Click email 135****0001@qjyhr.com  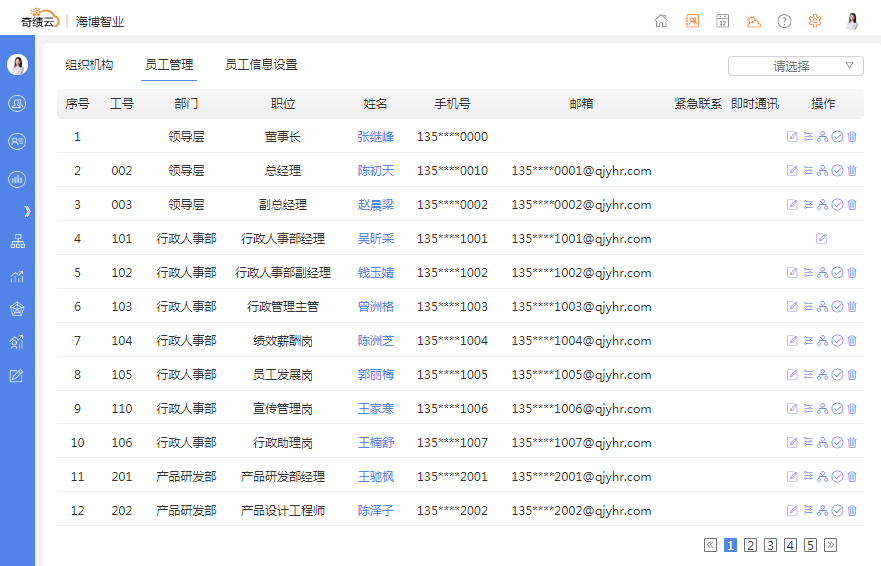582,171
